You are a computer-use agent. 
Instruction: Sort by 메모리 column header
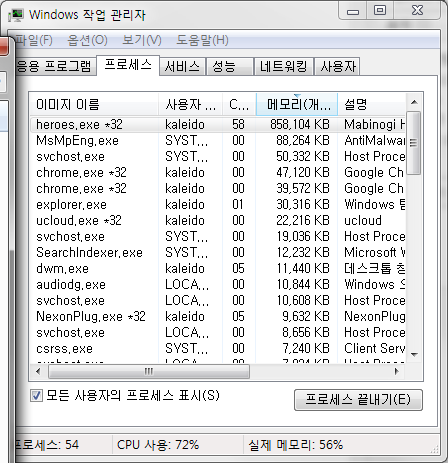click(x=297, y=105)
